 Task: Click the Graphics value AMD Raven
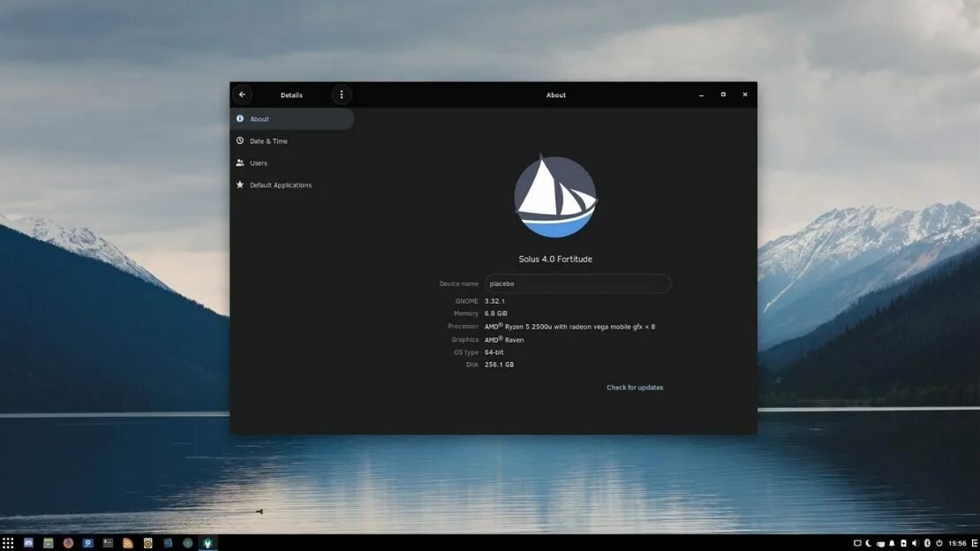pos(504,340)
